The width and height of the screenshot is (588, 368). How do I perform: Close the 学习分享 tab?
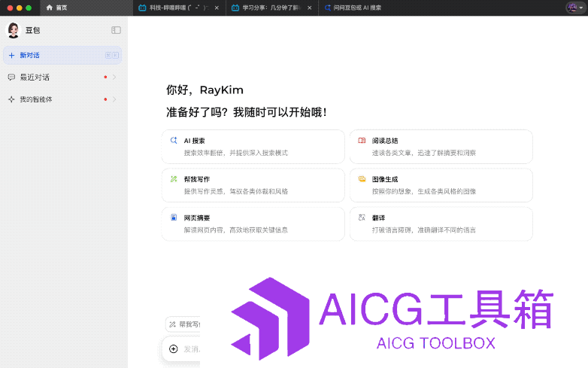[309, 8]
